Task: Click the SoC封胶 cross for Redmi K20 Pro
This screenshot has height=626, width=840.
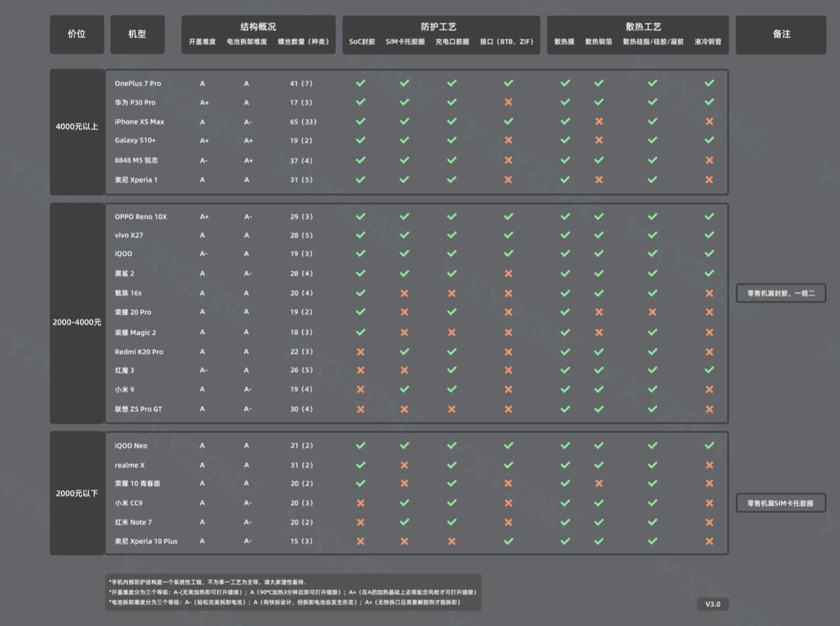Action: (361, 352)
